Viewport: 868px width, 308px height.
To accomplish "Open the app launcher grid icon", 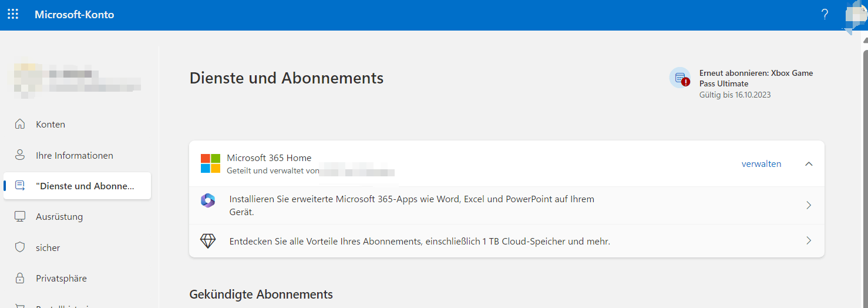I will [x=13, y=14].
